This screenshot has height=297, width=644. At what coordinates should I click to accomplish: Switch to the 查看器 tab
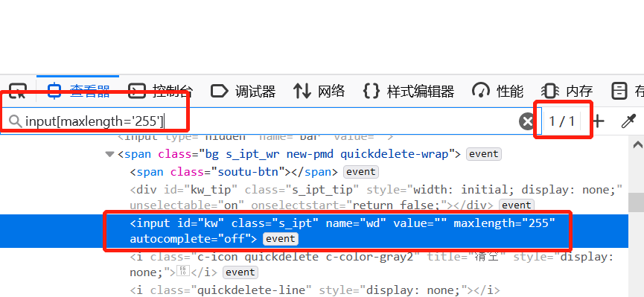click(78, 91)
